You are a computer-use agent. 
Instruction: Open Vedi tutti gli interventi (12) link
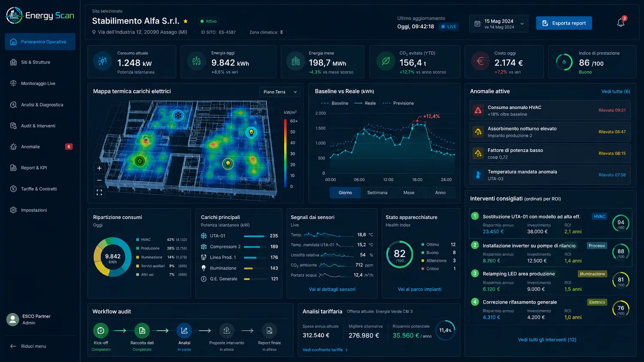547,340
